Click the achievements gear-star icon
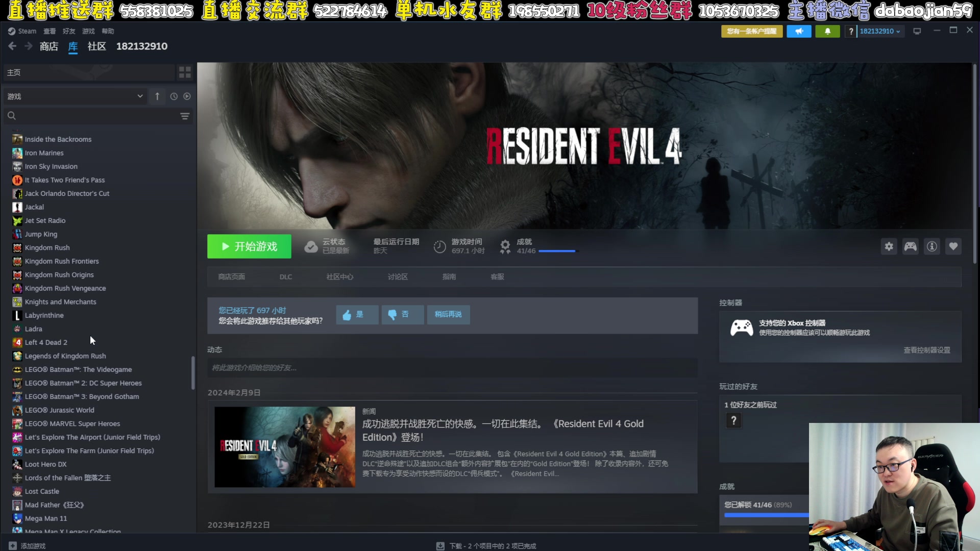The width and height of the screenshot is (980, 551). [505, 247]
